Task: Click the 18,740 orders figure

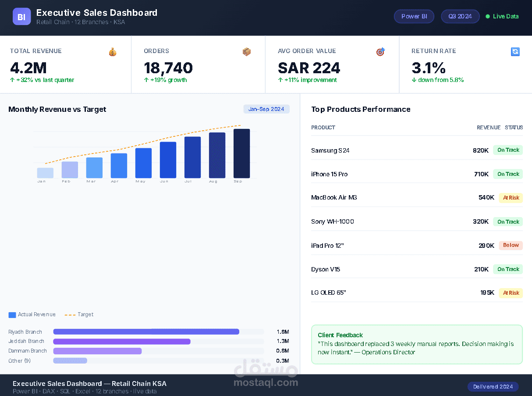Action: pos(168,68)
